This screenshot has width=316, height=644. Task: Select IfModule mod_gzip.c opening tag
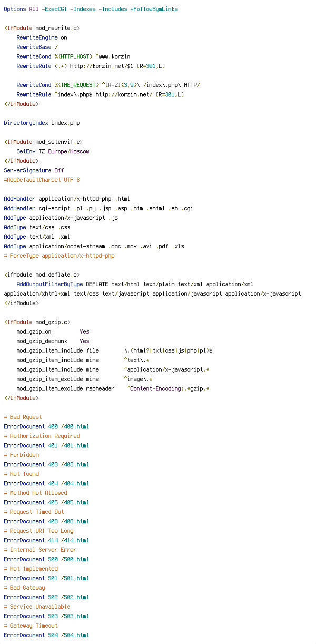pyautogui.click(x=37, y=322)
